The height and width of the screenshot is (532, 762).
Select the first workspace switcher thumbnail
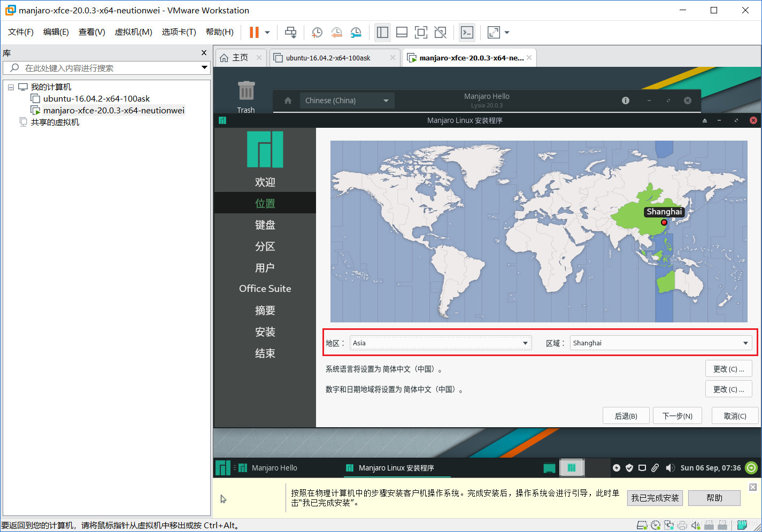572,468
